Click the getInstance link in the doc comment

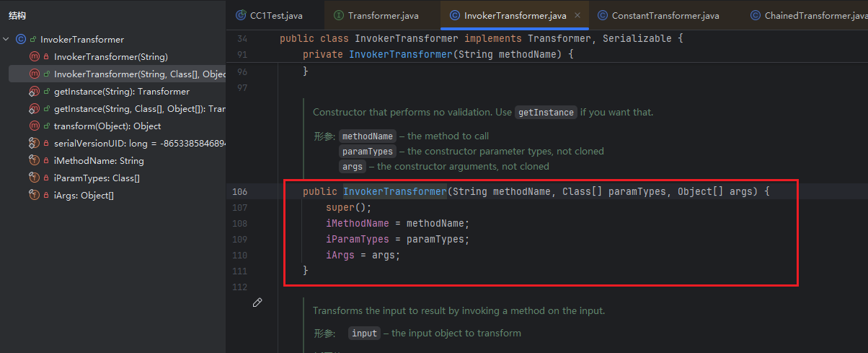[546, 113]
